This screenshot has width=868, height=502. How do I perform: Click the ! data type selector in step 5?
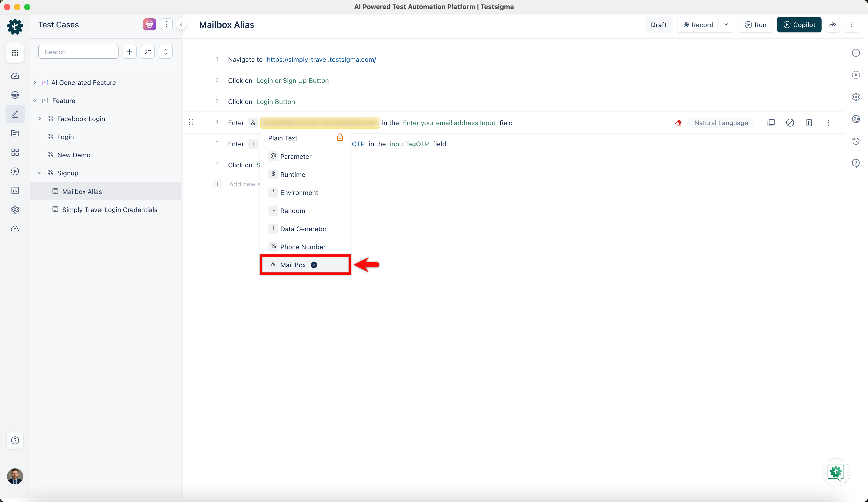coord(253,144)
